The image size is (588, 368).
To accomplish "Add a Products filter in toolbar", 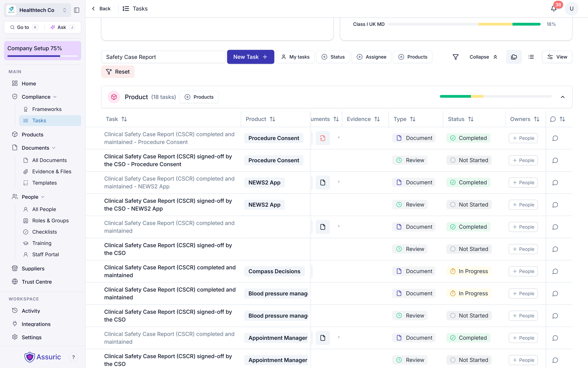I will click(x=413, y=57).
